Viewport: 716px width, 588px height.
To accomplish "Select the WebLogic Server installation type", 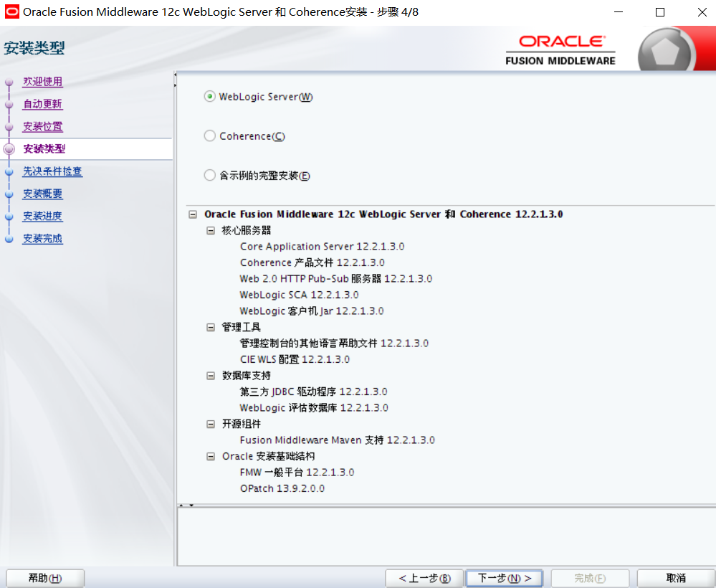I will pos(209,96).
